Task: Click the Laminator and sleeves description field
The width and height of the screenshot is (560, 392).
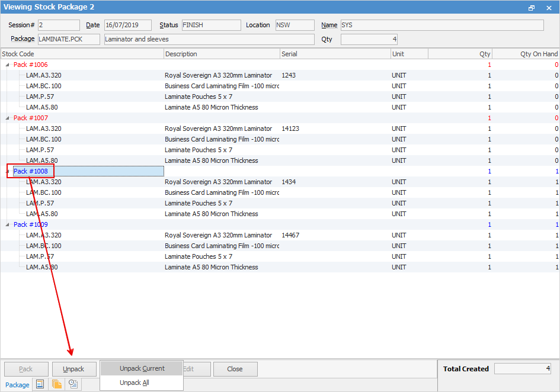Action: point(209,39)
